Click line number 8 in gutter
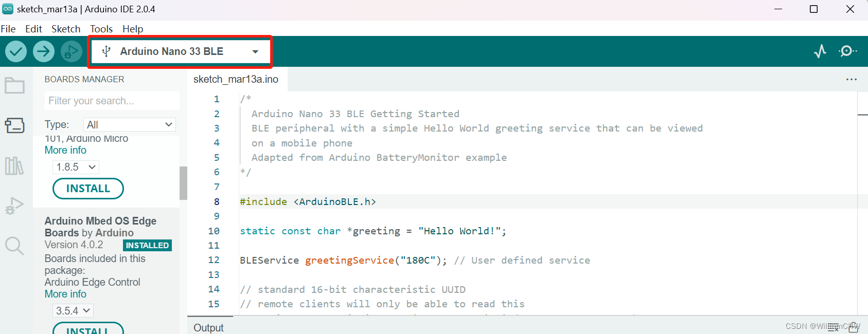 (217, 201)
